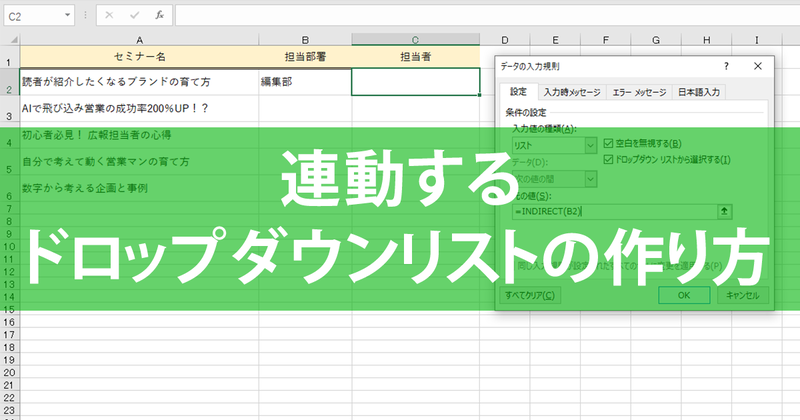Screen dimensions: 800x420
Task: Select column D header
Action: pyautogui.click(x=505, y=40)
